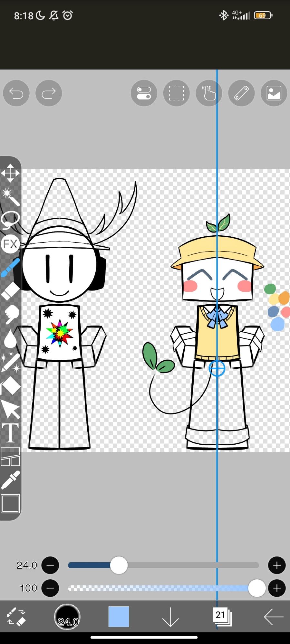Decrease opacity with minus button
Screen dimensions: 290x644
pos(50,588)
